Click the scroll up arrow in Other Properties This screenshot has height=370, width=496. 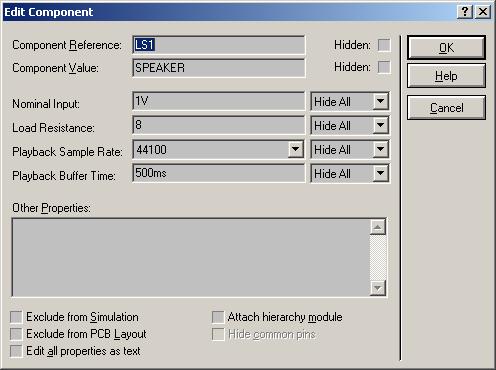click(x=378, y=227)
